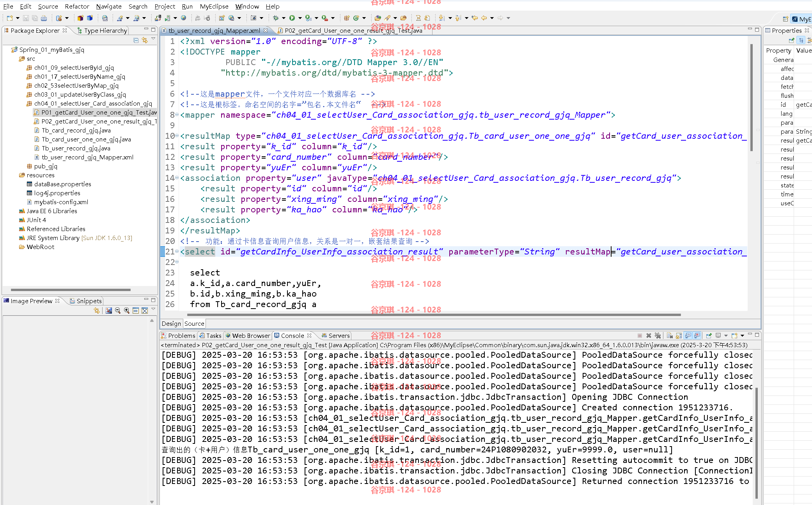
Task: Open the Refactor menu
Action: point(77,6)
